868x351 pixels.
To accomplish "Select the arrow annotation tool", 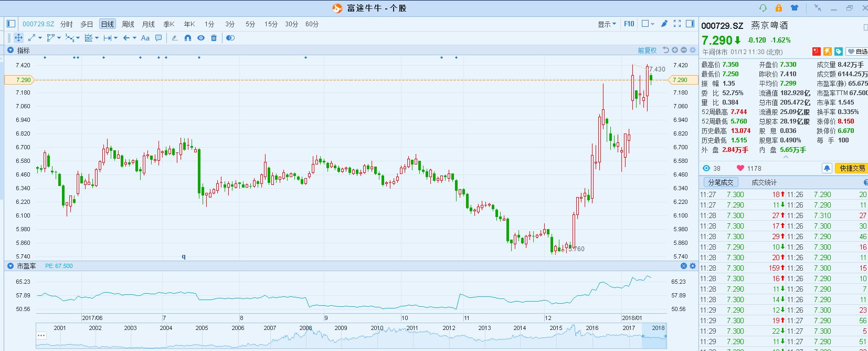I will coord(126,38).
